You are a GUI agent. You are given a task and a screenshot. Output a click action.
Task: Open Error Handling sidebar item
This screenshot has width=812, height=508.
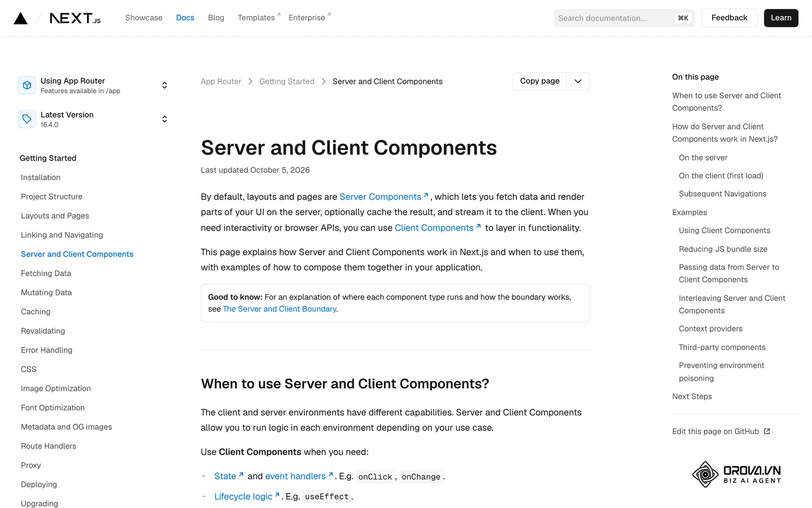click(47, 350)
